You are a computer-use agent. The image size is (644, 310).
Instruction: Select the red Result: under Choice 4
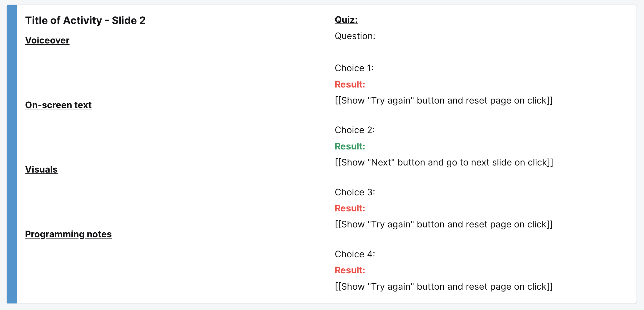tap(350, 270)
